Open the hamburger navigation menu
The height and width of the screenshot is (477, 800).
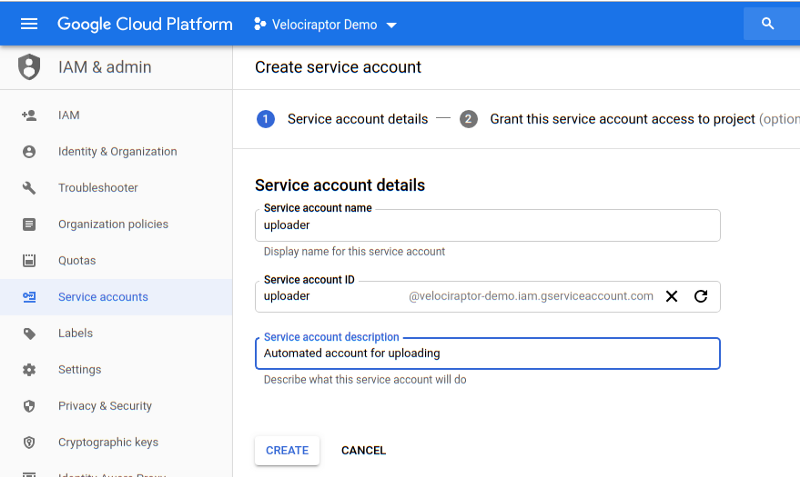coord(29,24)
